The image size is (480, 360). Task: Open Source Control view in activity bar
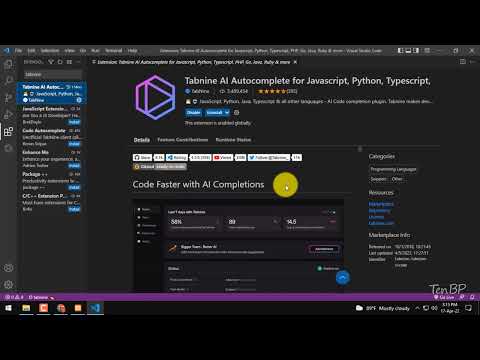[x=8, y=98]
